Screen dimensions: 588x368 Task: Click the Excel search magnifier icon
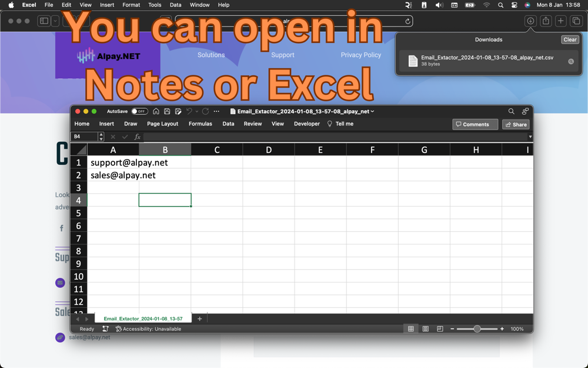pyautogui.click(x=511, y=111)
